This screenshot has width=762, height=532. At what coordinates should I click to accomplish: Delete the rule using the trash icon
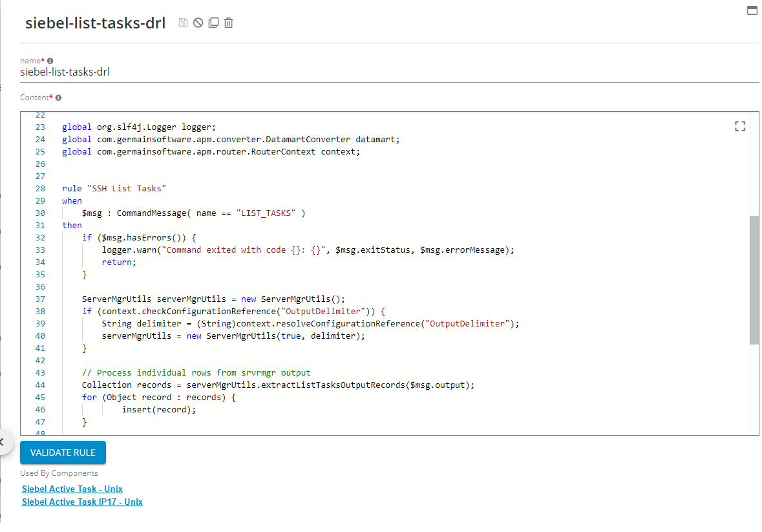coord(228,23)
